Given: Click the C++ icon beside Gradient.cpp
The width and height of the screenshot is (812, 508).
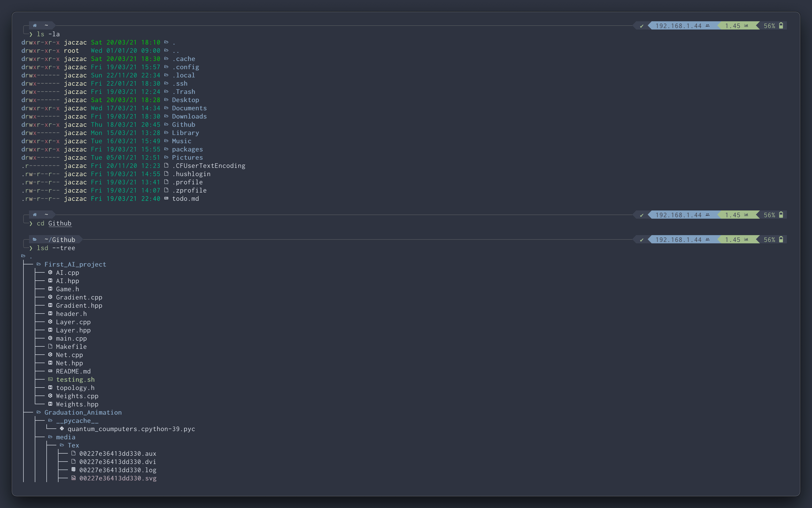Looking at the screenshot, I should (x=50, y=297).
